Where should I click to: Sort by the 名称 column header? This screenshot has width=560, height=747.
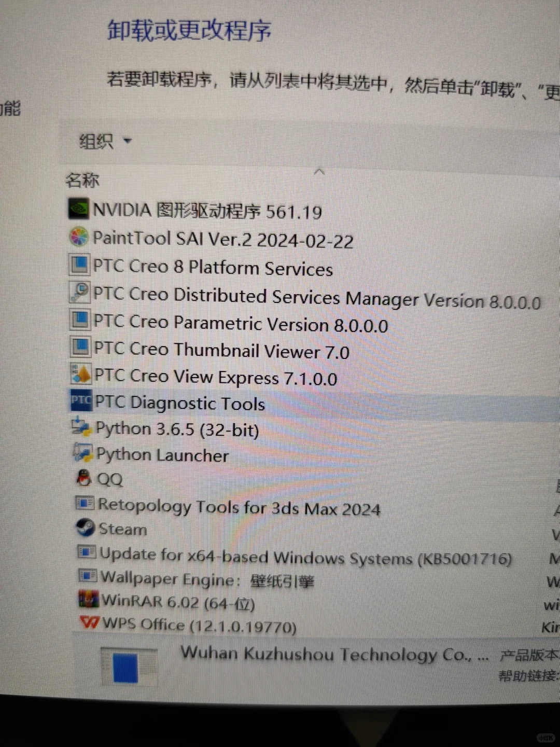82,180
